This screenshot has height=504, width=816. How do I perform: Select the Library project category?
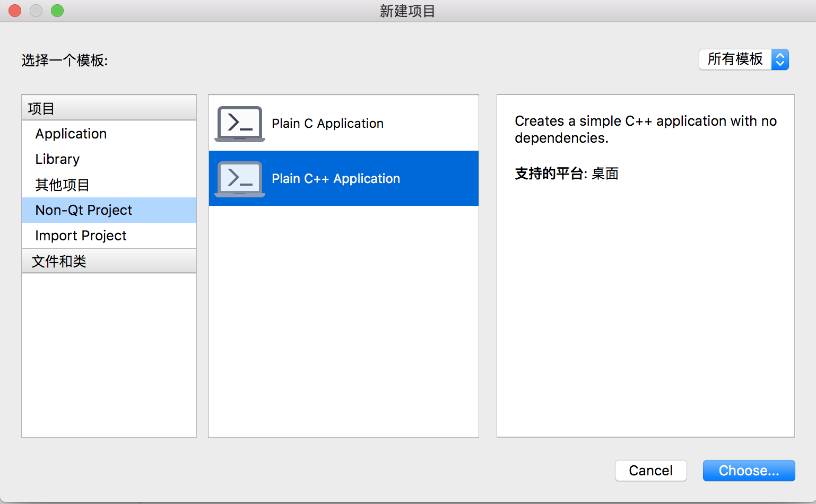pyautogui.click(x=57, y=159)
